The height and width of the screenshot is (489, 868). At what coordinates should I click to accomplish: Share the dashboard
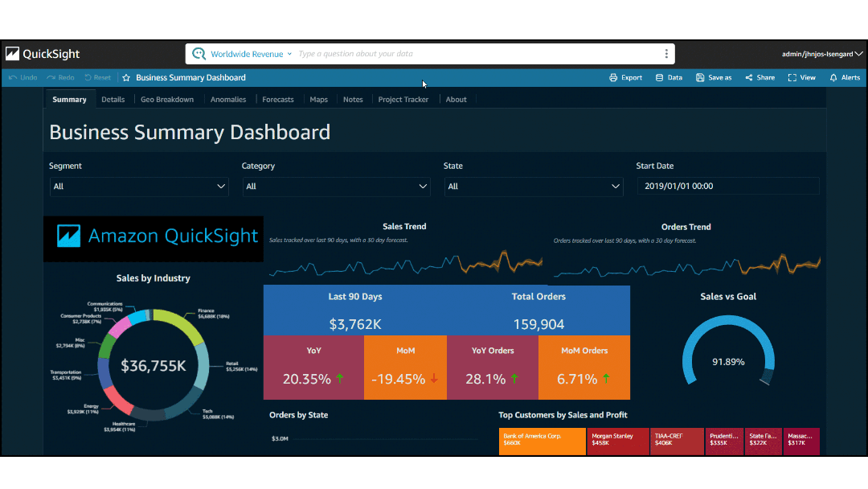pyautogui.click(x=759, y=78)
